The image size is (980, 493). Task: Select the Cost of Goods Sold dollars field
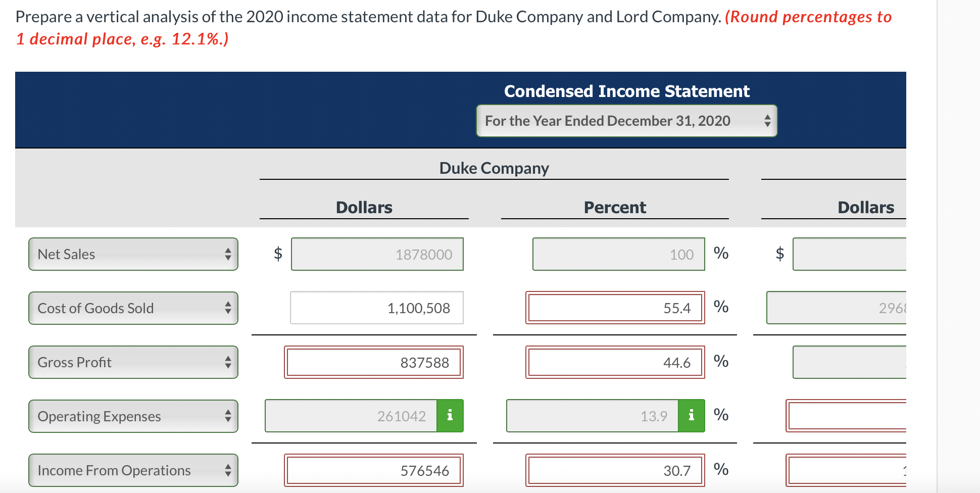(x=377, y=308)
